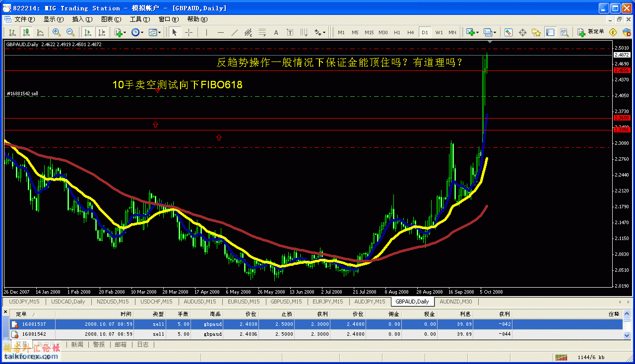635x364 pixels.
Task: Switch to H1 timeframe
Action: tap(397, 32)
